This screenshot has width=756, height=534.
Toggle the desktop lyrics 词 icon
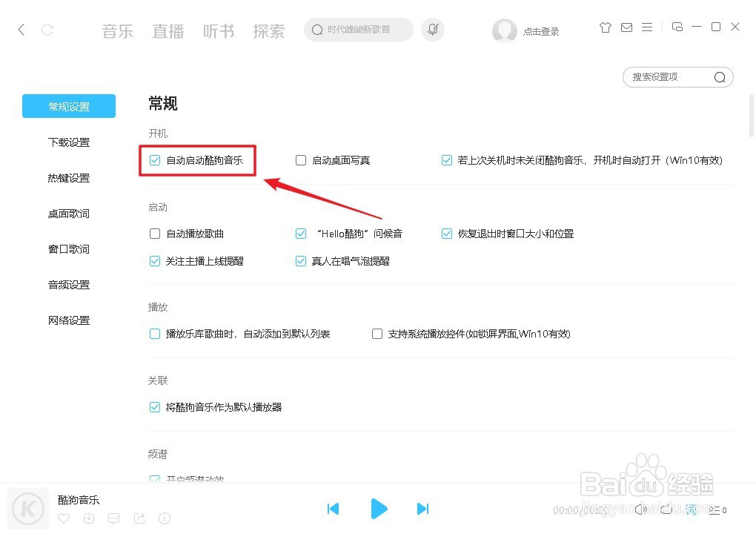[x=691, y=510]
